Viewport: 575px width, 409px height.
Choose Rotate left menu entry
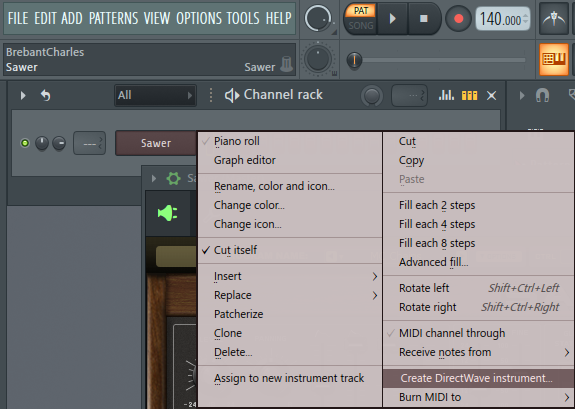point(479,288)
